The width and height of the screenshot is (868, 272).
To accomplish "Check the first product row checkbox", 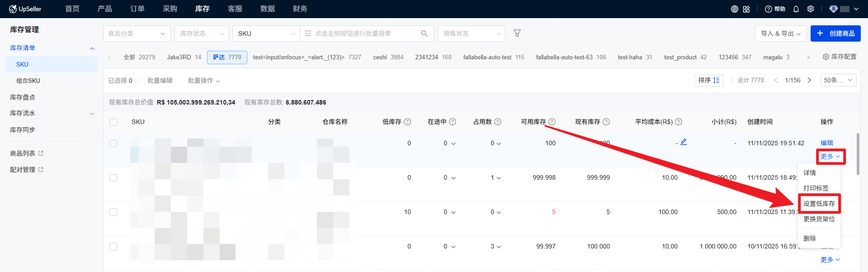I will coord(113,143).
